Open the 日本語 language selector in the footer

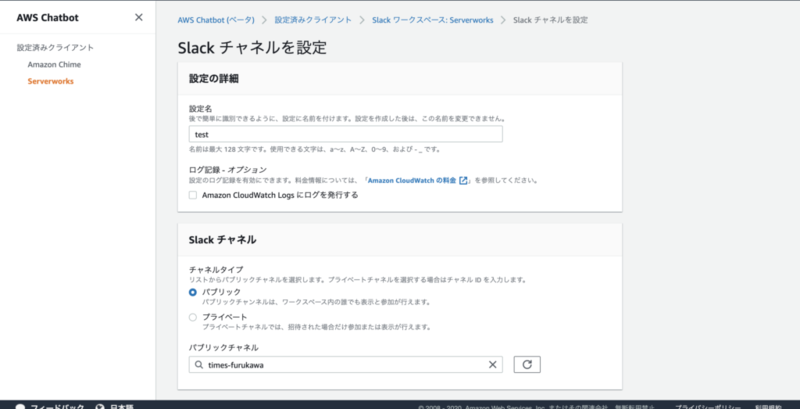(x=115, y=406)
